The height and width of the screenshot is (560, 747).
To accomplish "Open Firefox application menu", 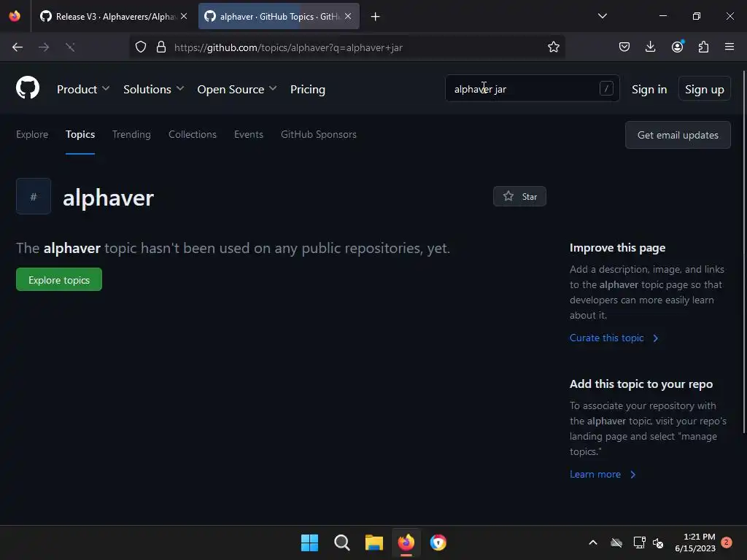I will (x=729, y=47).
